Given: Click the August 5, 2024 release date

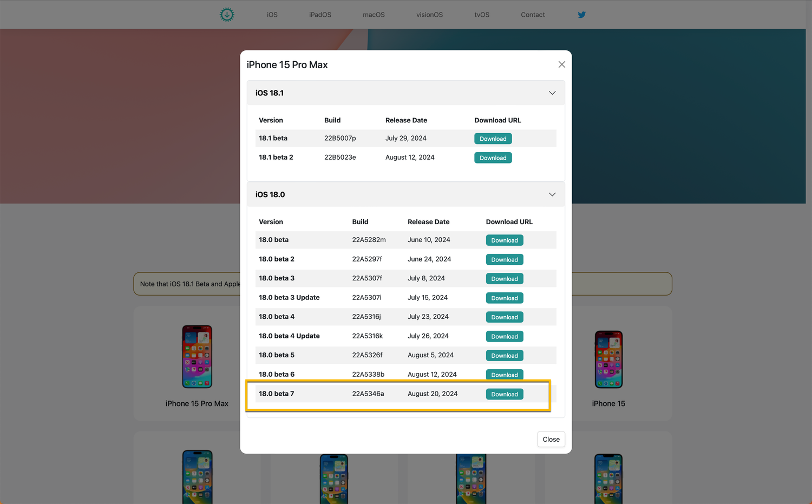Looking at the screenshot, I should pos(430,355).
